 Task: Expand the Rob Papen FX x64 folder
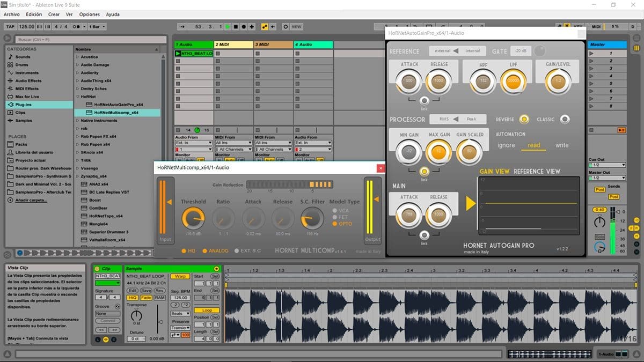click(x=77, y=137)
